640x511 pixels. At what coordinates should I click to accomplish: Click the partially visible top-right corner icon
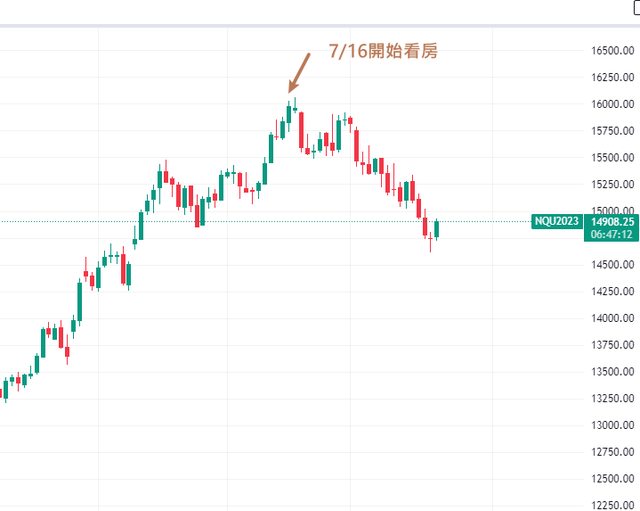point(630,8)
